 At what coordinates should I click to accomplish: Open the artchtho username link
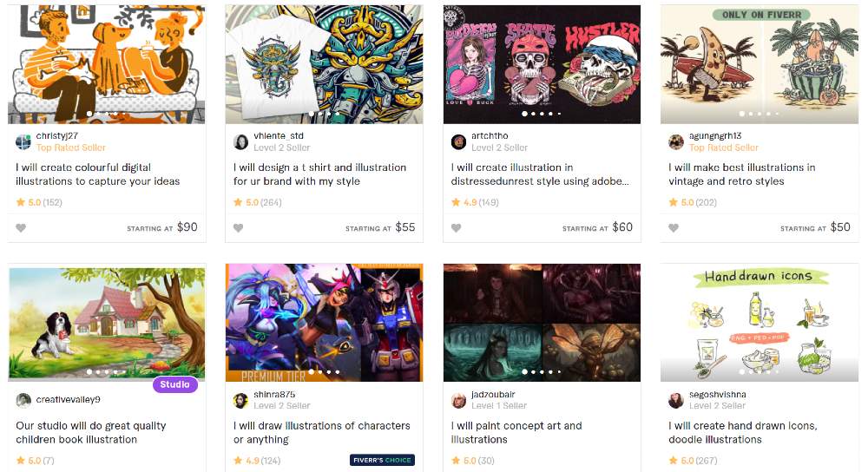[x=490, y=135]
